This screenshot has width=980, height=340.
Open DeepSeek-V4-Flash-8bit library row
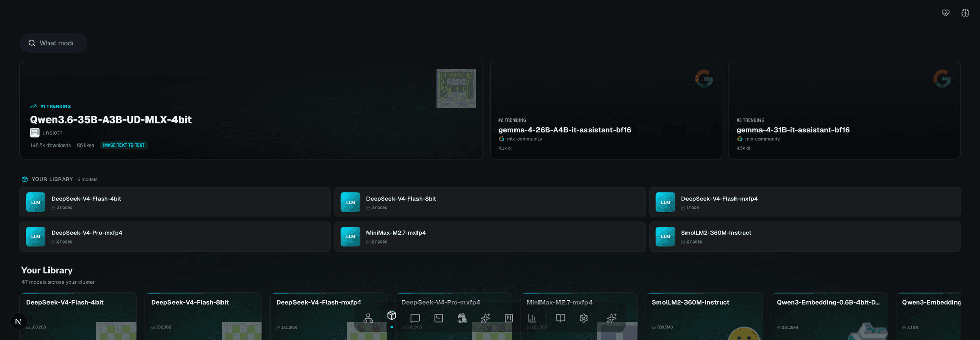(x=489, y=202)
